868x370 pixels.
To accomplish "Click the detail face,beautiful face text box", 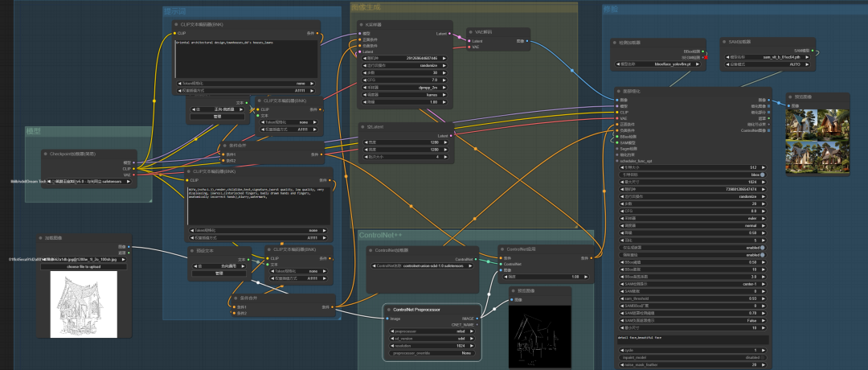I will (x=693, y=339).
